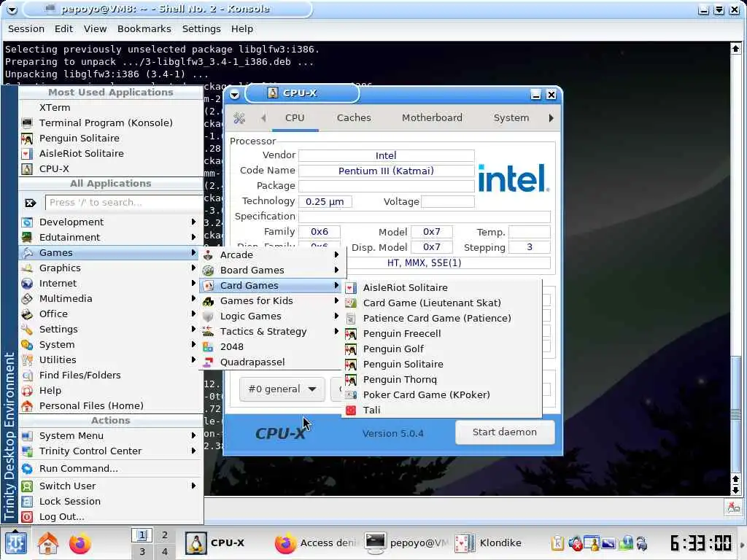Open the Development submenu
This screenshot has height=560, width=747.
point(111,222)
